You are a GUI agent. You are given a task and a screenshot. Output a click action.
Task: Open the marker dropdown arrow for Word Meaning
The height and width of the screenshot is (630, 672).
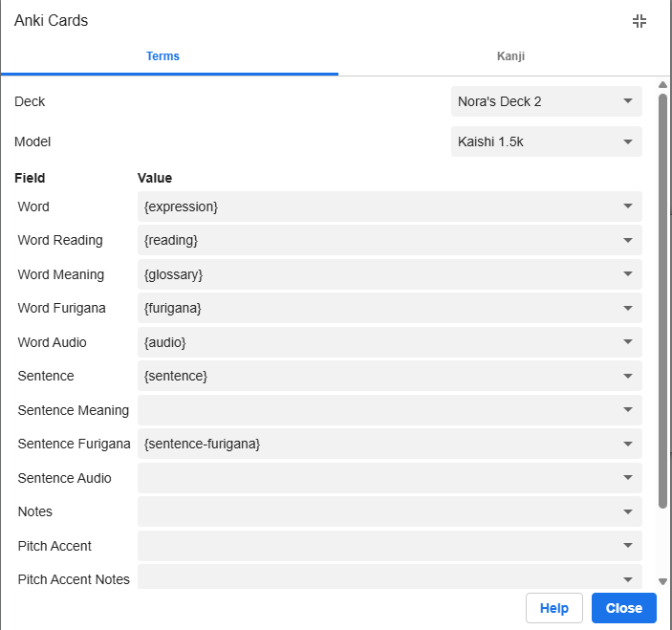pyautogui.click(x=628, y=274)
